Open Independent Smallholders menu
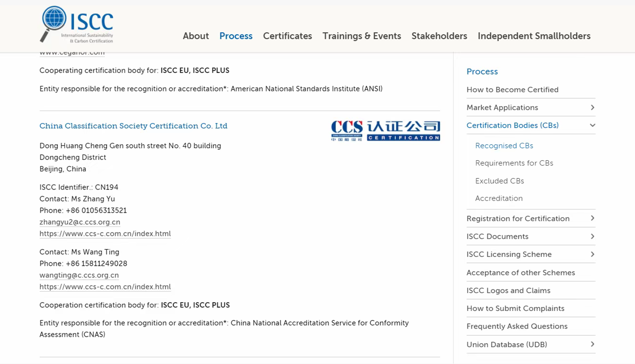Screen dimensions: 635x364 (x=534, y=36)
